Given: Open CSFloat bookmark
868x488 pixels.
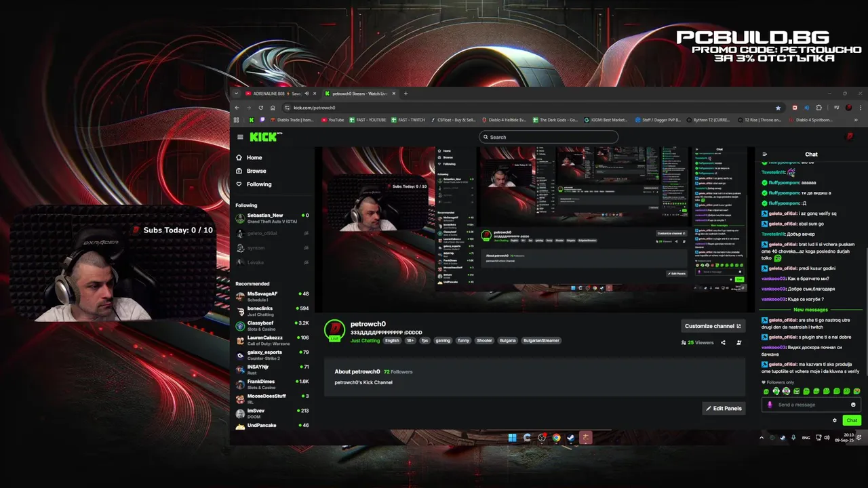Looking at the screenshot, I should click(x=453, y=120).
